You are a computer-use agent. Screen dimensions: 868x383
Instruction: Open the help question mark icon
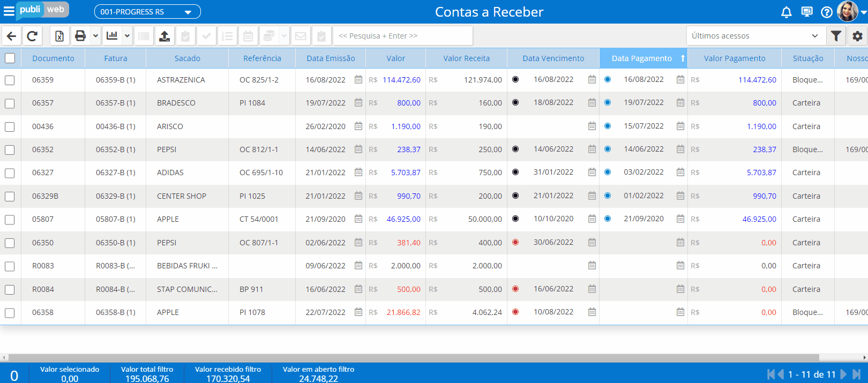click(x=827, y=12)
